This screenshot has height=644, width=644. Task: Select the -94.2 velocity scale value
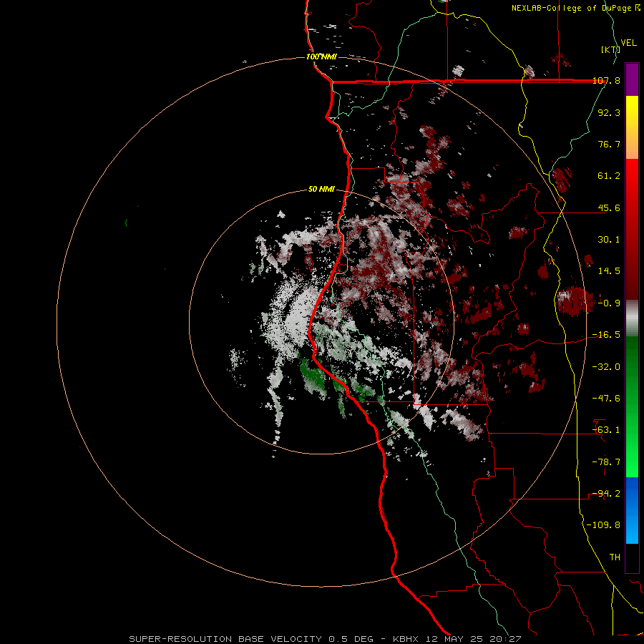pos(606,494)
